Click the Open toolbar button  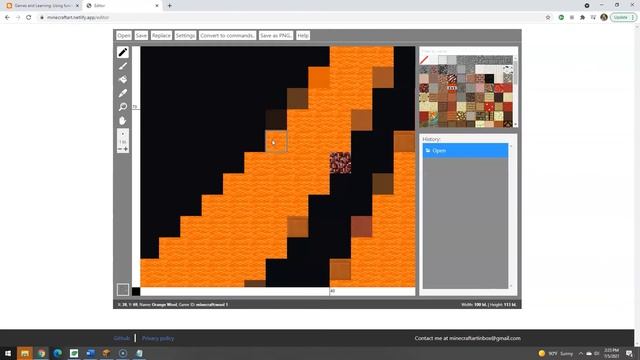124,36
